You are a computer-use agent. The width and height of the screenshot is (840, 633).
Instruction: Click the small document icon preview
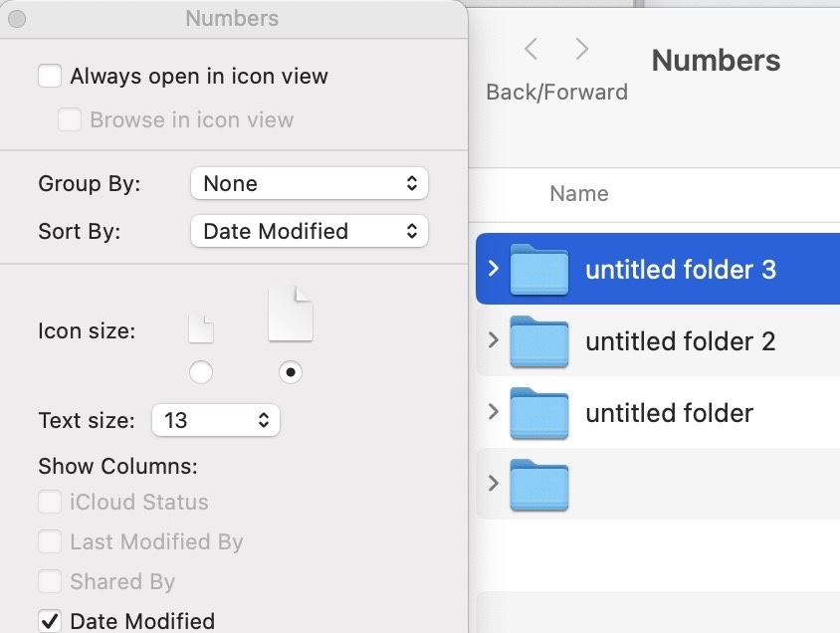point(201,328)
